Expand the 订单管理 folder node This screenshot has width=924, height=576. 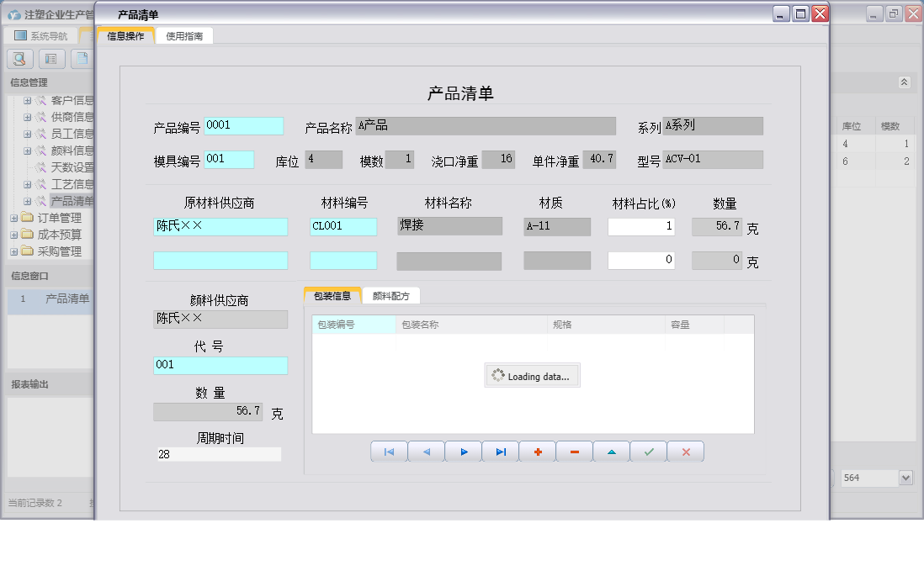(15, 216)
